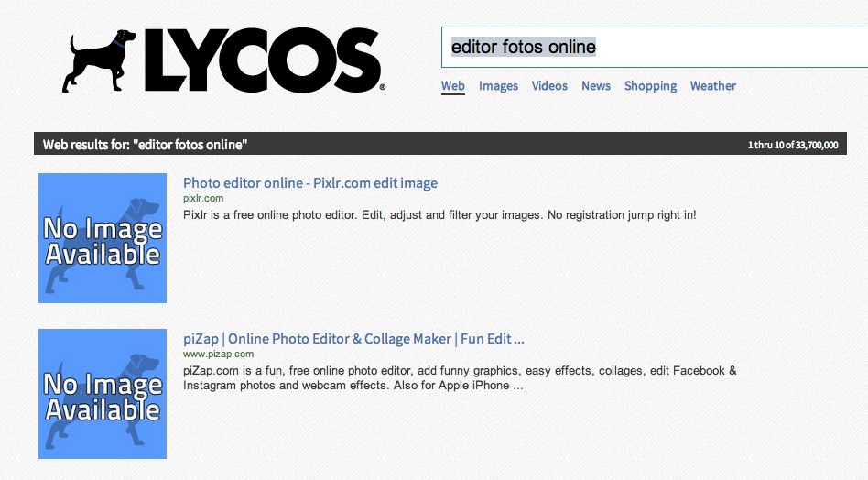Click the Lycos black dog logo icon

click(x=99, y=60)
